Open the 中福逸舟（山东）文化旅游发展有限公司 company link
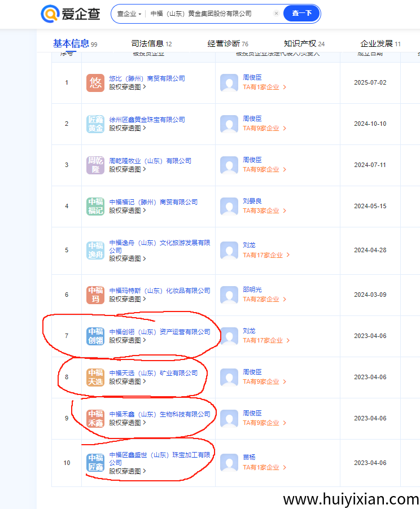This screenshot has height=509, width=420. point(159,246)
